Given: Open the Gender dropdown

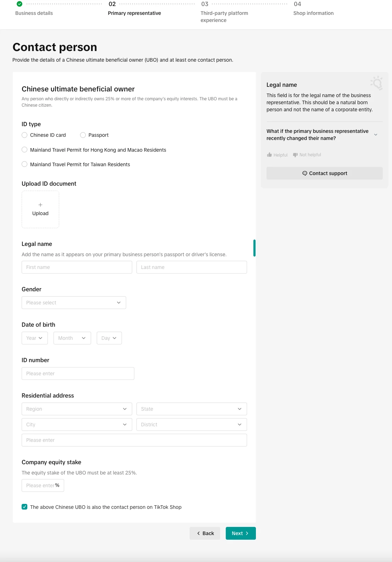Looking at the screenshot, I should (74, 303).
